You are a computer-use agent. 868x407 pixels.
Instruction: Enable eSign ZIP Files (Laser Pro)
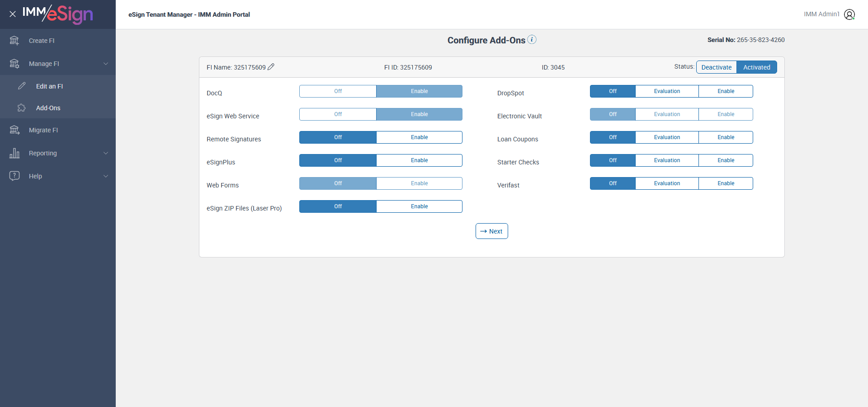420,206
